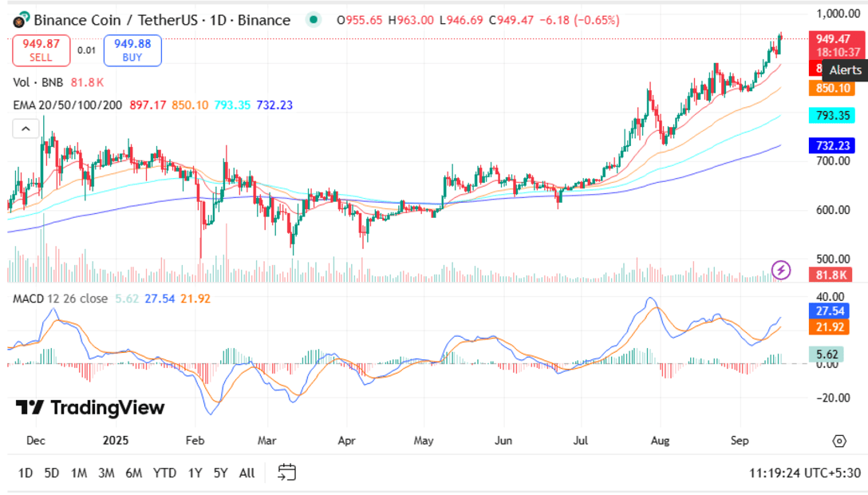Click the green market status dot
Image resolution: width=868 pixels, height=495 pixels.
(x=314, y=20)
